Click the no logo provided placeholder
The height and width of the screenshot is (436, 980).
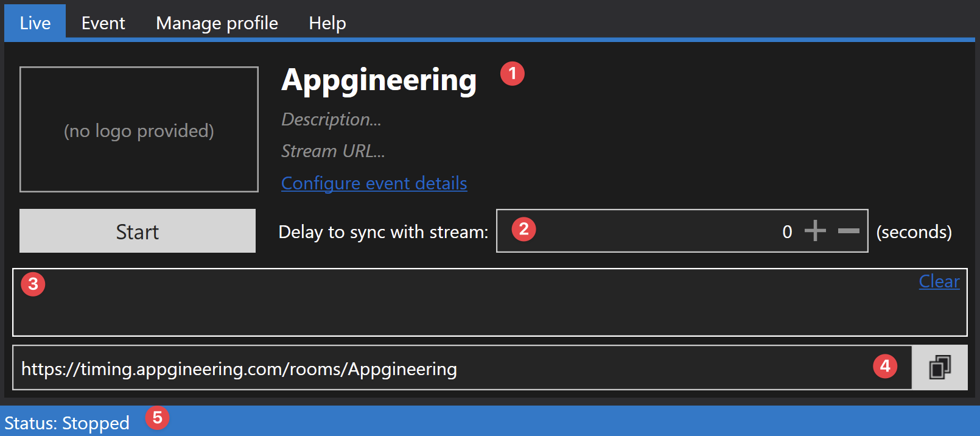click(139, 130)
